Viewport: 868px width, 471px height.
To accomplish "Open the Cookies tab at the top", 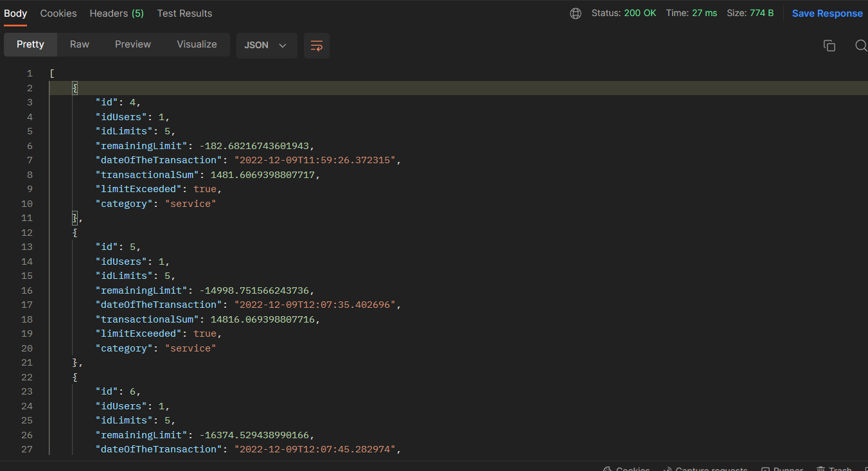I will pyautogui.click(x=58, y=13).
